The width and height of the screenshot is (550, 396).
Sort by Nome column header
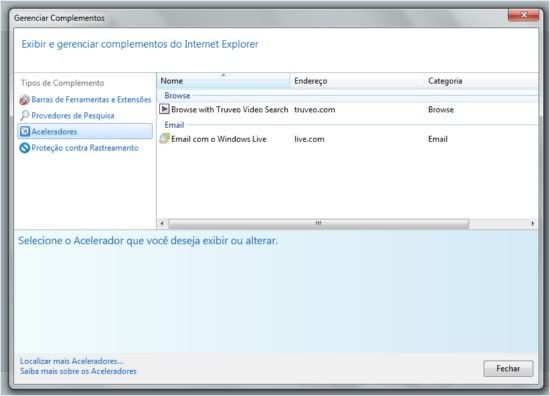[223, 81]
